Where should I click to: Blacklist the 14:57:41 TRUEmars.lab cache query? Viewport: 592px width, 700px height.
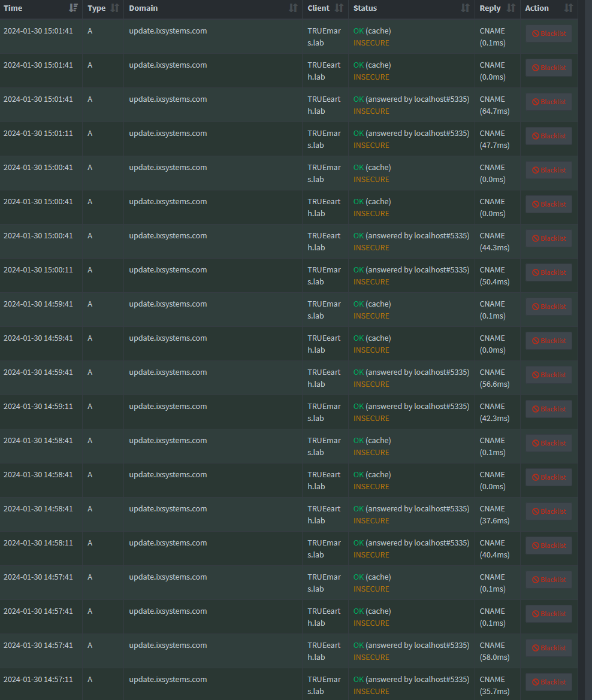pos(549,580)
